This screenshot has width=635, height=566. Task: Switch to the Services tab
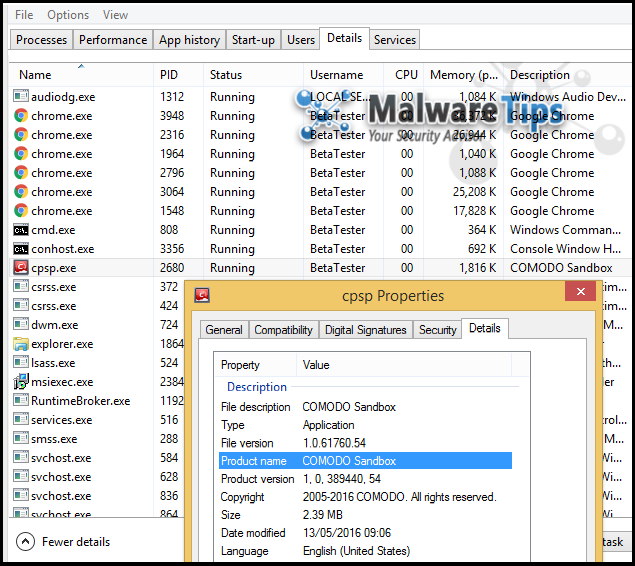tap(395, 40)
